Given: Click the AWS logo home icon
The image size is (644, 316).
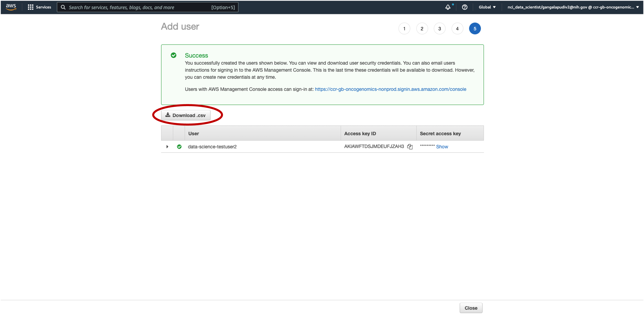Looking at the screenshot, I should pyautogui.click(x=11, y=7).
